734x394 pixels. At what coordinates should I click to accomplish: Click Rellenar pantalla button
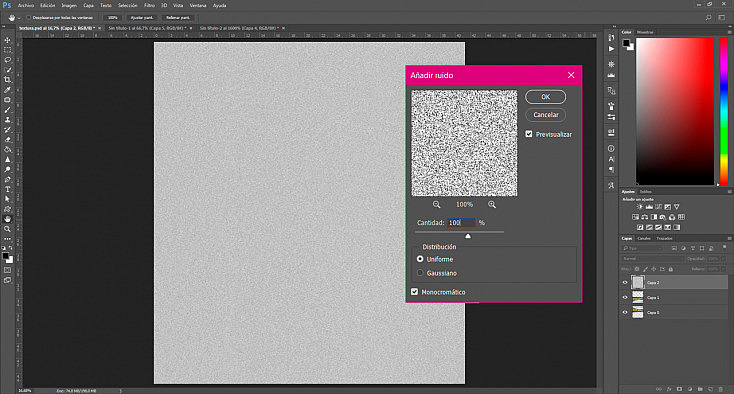tap(178, 17)
